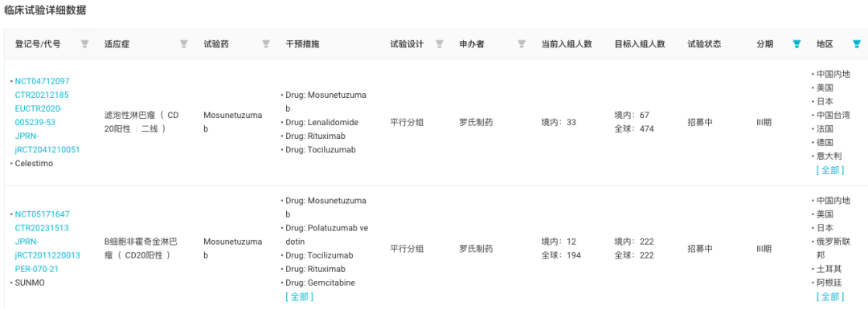Expand all regions for SUNMO trial
This screenshot has width=868, height=309.
point(830,297)
